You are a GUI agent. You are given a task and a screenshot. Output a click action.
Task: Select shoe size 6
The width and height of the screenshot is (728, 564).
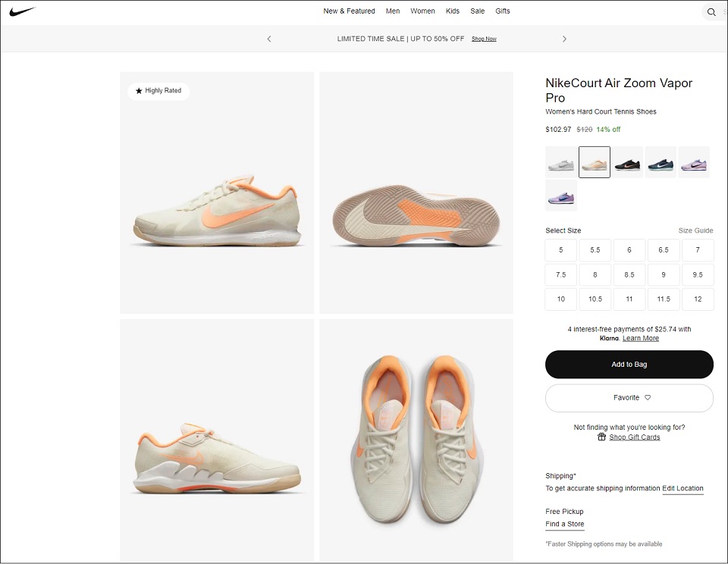(x=629, y=250)
